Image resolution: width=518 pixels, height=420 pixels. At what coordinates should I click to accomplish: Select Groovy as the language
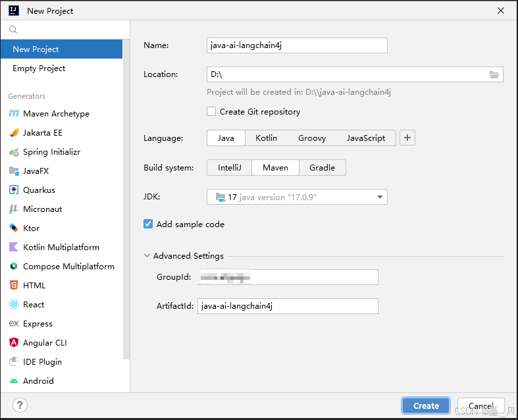(x=312, y=138)
